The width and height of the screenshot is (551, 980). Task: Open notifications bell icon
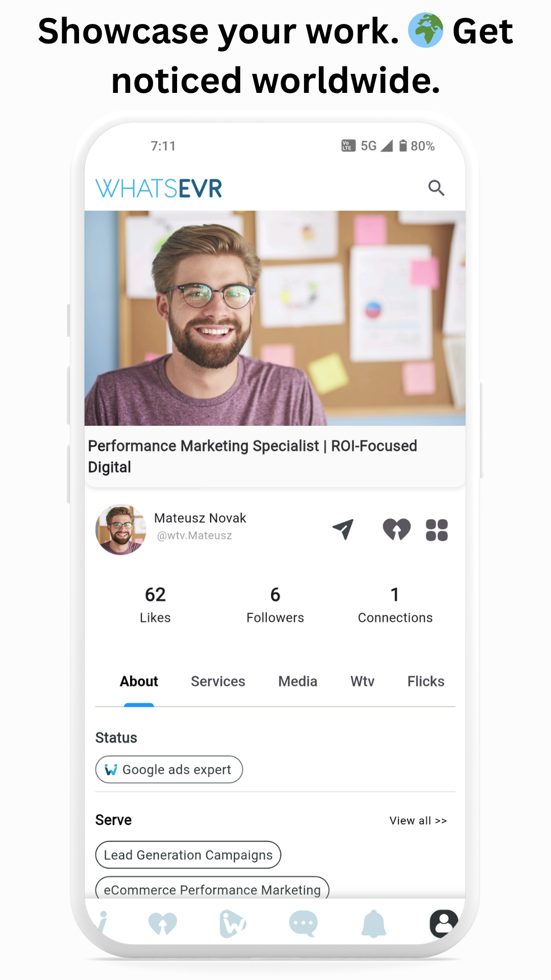point(373,924)
